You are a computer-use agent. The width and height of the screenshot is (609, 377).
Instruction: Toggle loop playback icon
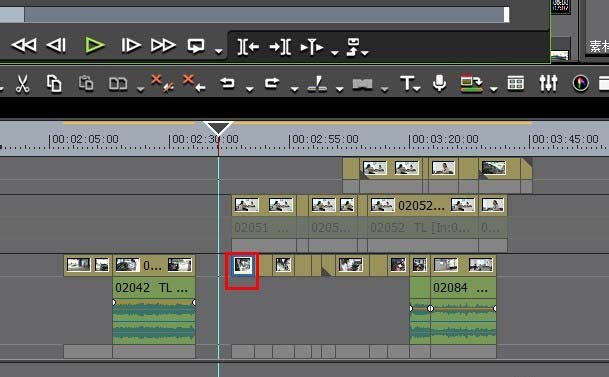click(x=196, y=46)
